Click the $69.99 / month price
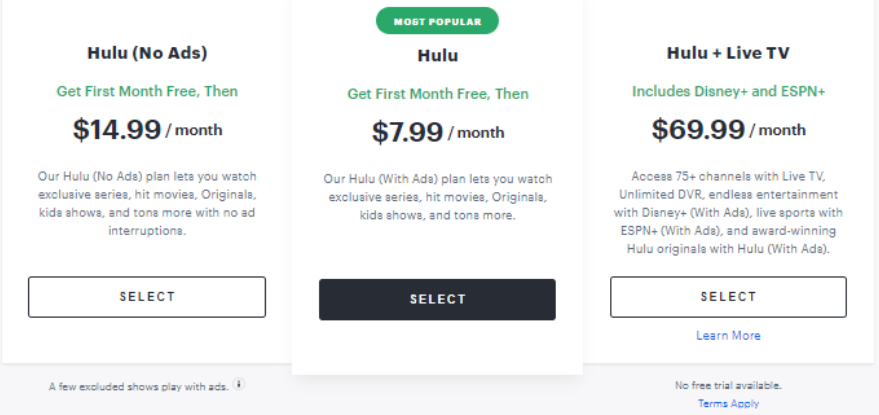Image resolution: width=879 pixels, height=415 pixels. point(728,130)
